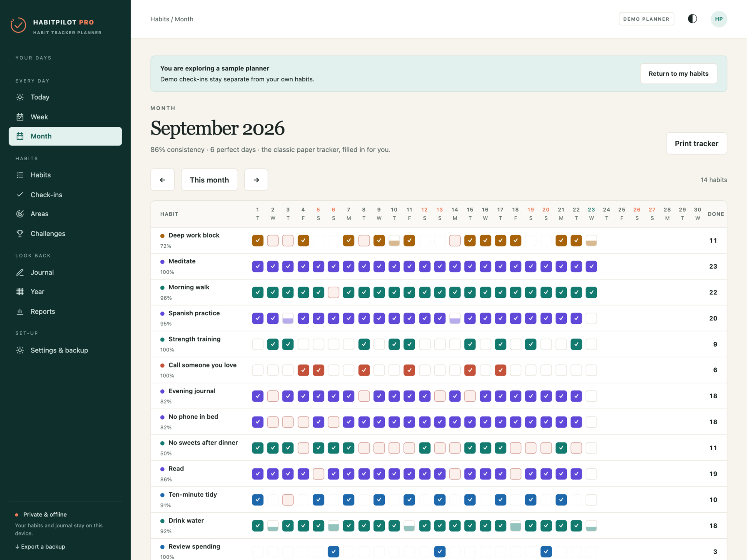Open the Today view in sidebar

(x=65, y=97)
